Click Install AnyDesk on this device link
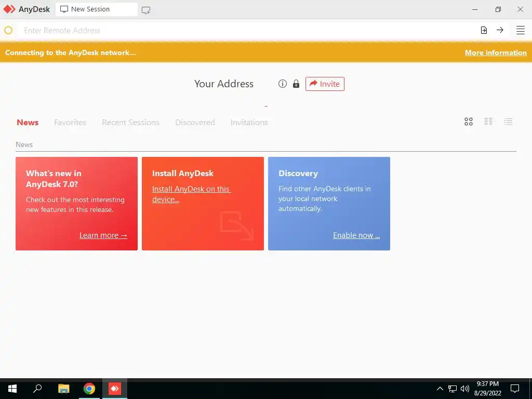532x399 pixels. pyautogui.click(x=191, y=194)
